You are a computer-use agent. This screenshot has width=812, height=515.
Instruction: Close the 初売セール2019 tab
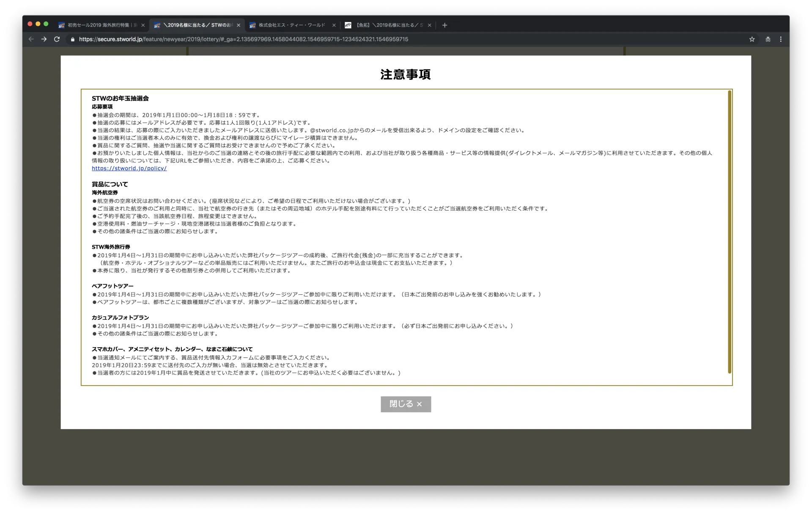tap(143, 25)
